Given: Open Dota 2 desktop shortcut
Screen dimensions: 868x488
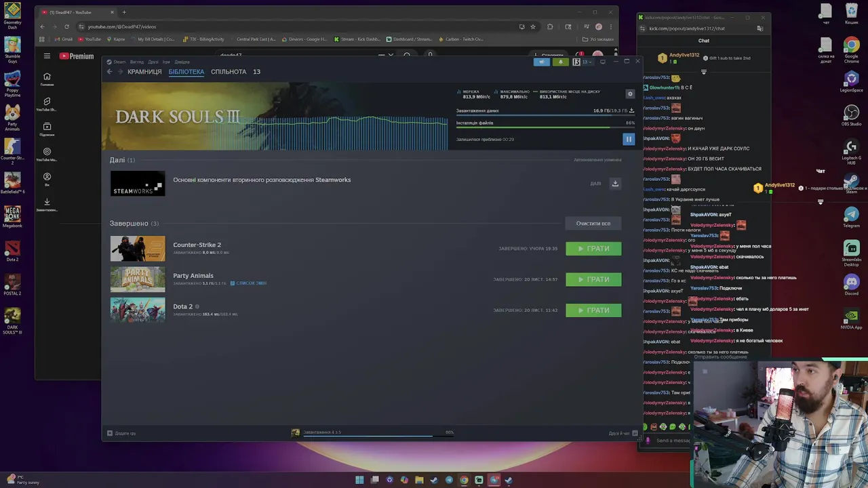Looking at the screenshot, I should 12,251.
